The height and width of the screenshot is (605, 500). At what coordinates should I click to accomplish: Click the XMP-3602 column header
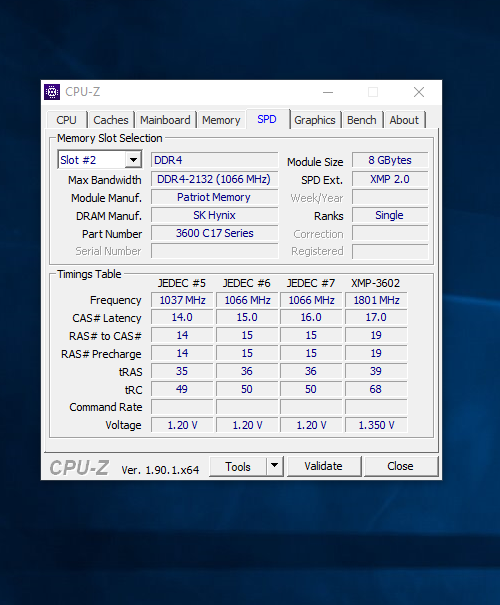[375, 283]
